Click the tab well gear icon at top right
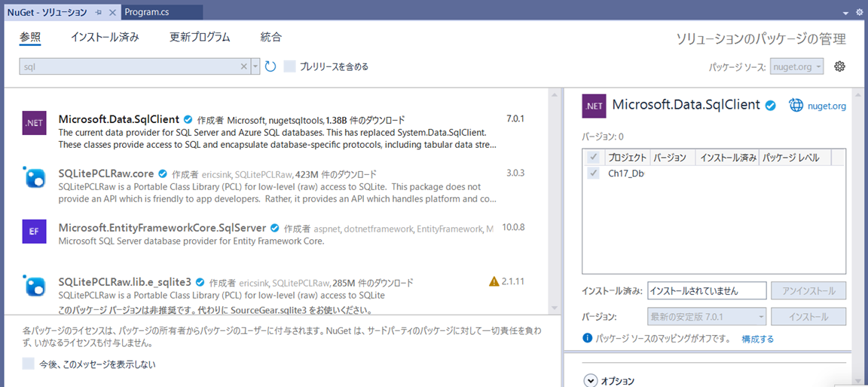 click(x=860, y=12)
